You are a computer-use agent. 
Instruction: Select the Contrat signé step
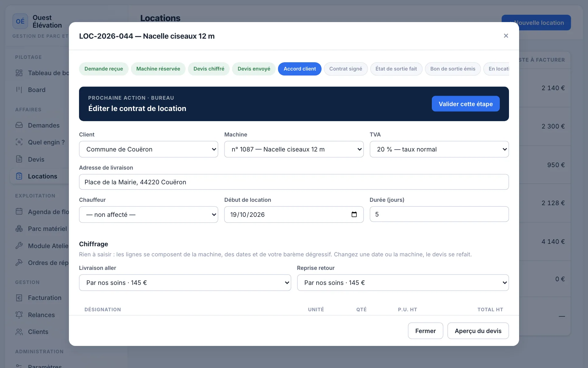pos(346,69)
